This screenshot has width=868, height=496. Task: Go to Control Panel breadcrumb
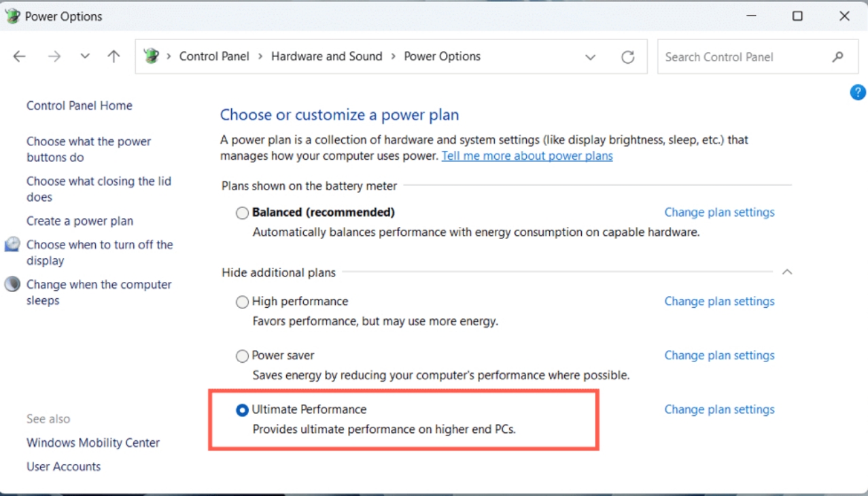[214, 56]
